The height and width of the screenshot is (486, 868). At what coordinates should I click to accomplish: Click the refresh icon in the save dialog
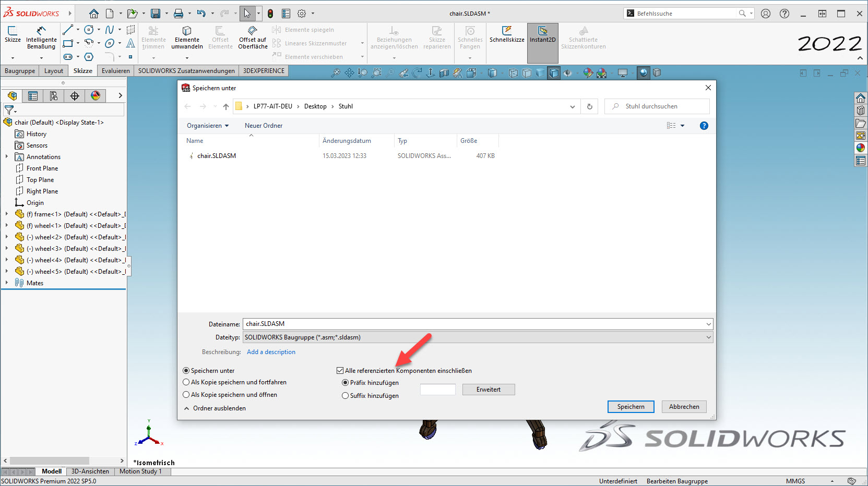pyautogui.click(x=590, y=106)
